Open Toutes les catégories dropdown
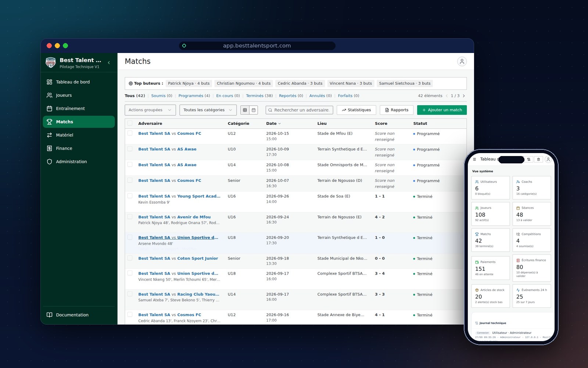 coord(208,110)
